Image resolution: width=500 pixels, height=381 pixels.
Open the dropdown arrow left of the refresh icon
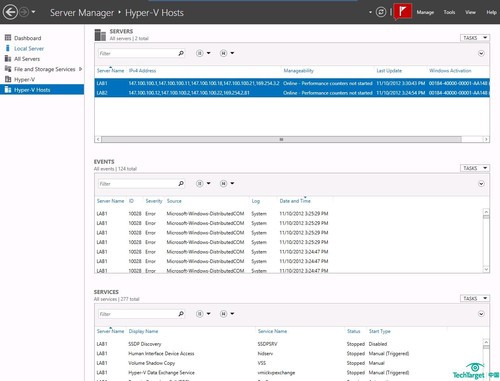(x=370, y=12)
